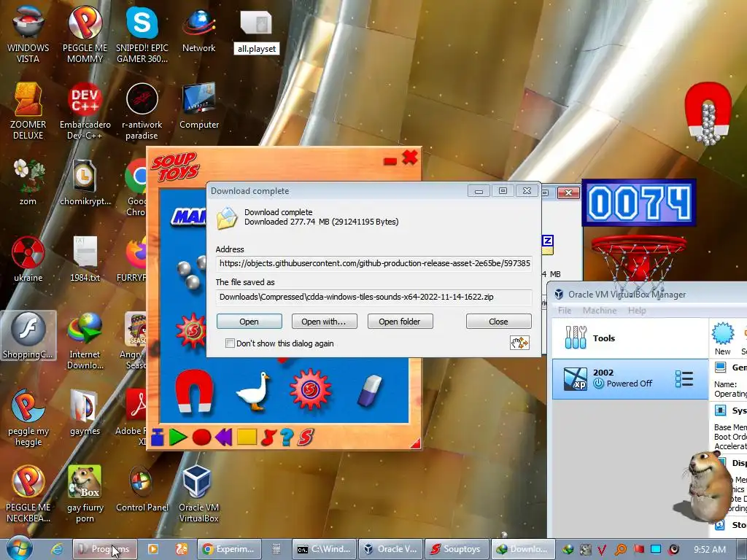Click the Open with... button
The height and width of the screenshot is (560, 747).
[x=324, y=322]
